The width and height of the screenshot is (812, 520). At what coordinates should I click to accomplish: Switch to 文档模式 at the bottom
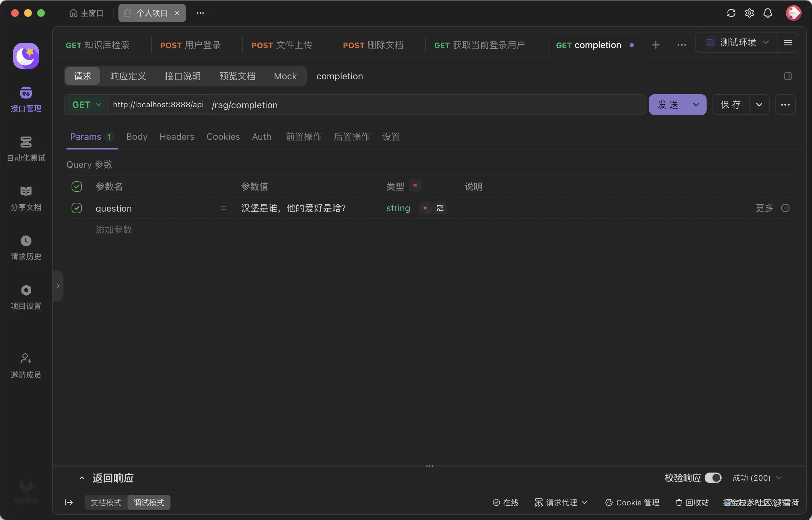pyautogui.click(x=106, y=502)
